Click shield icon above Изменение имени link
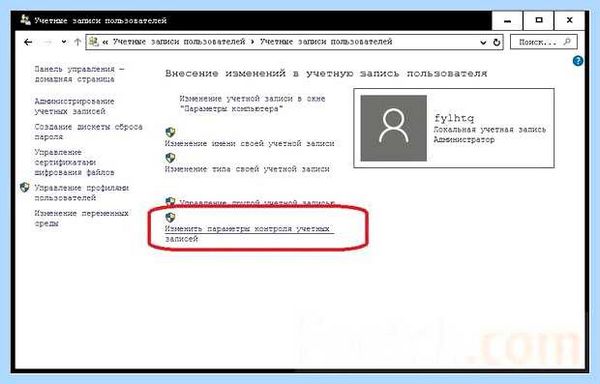Viewport: 600px width, 384px height. click(x=170, y=132)
